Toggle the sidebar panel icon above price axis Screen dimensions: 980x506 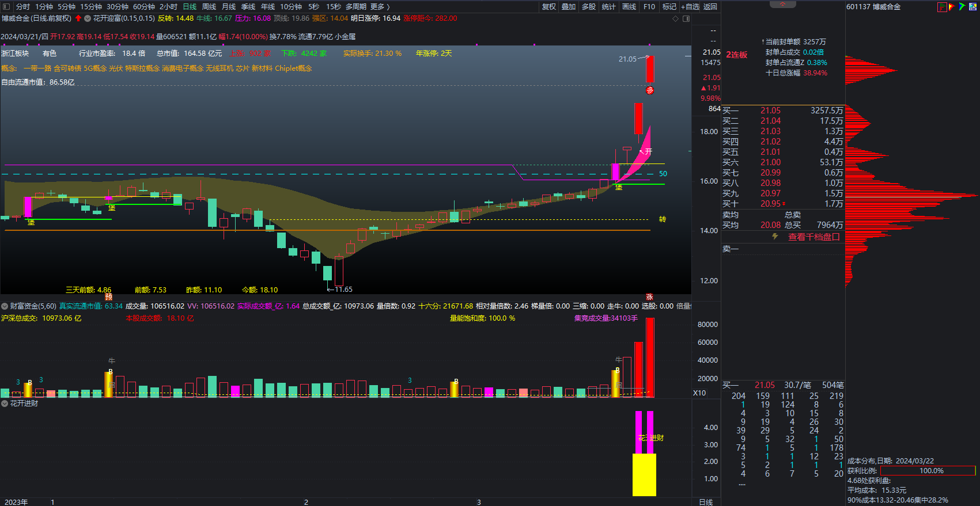[x=686, y=19]
